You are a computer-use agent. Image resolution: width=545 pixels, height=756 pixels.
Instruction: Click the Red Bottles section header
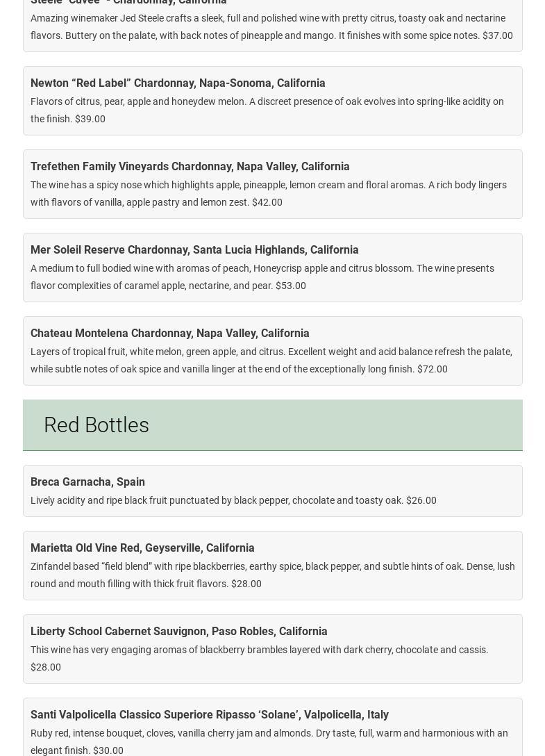pos(97,425)
